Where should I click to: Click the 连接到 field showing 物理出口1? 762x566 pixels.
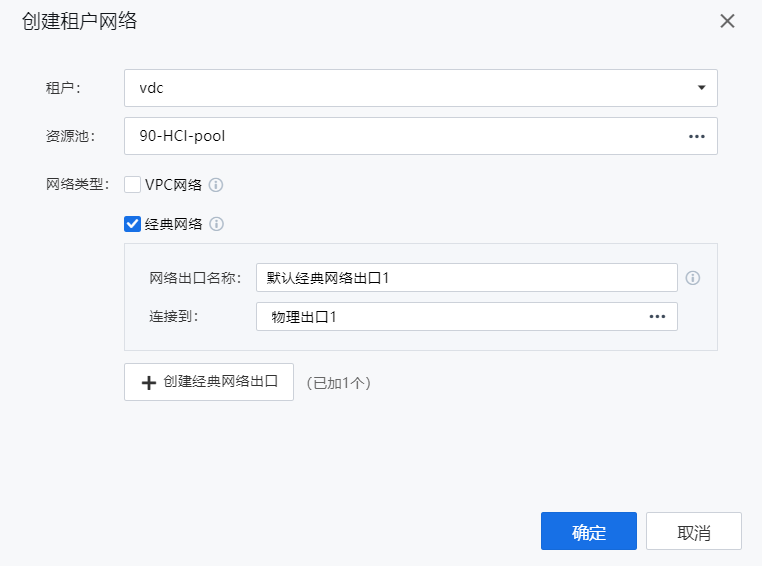[467, 316]
